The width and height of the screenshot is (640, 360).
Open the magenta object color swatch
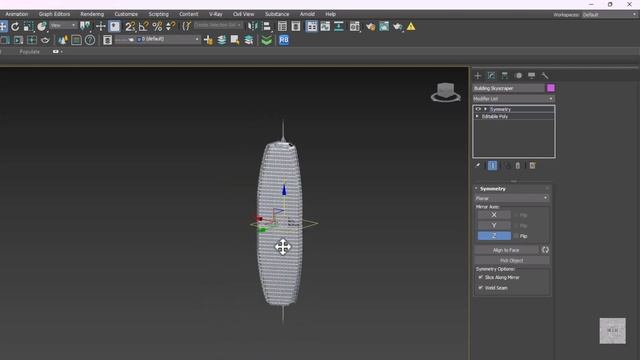(551, 88)
